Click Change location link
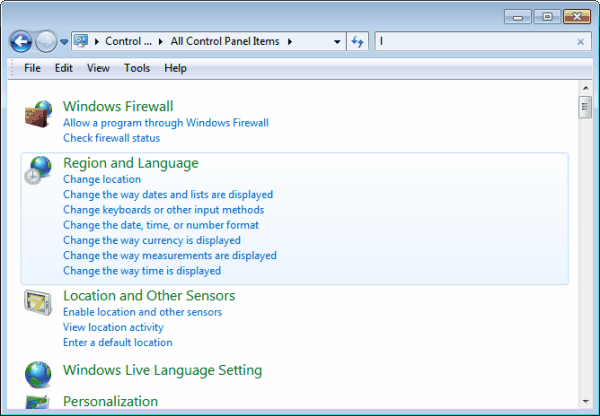The width and height of the screenshot is (600, 416). (x=102, y=179)
